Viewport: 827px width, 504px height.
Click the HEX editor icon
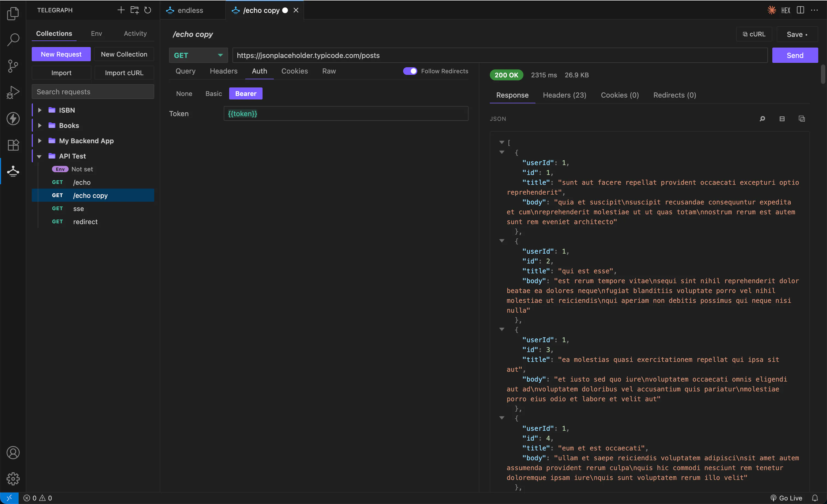pyautogui.click(x=786, y=10)
